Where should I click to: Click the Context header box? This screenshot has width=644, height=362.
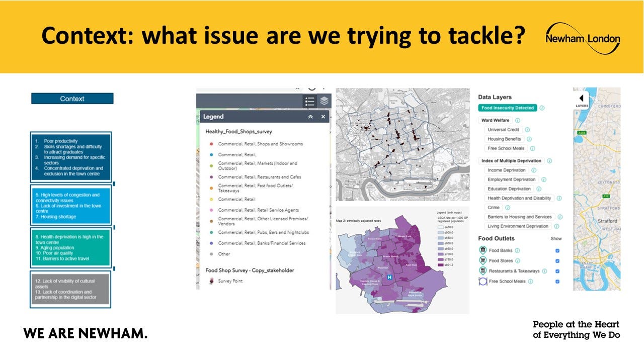point(72,99)
